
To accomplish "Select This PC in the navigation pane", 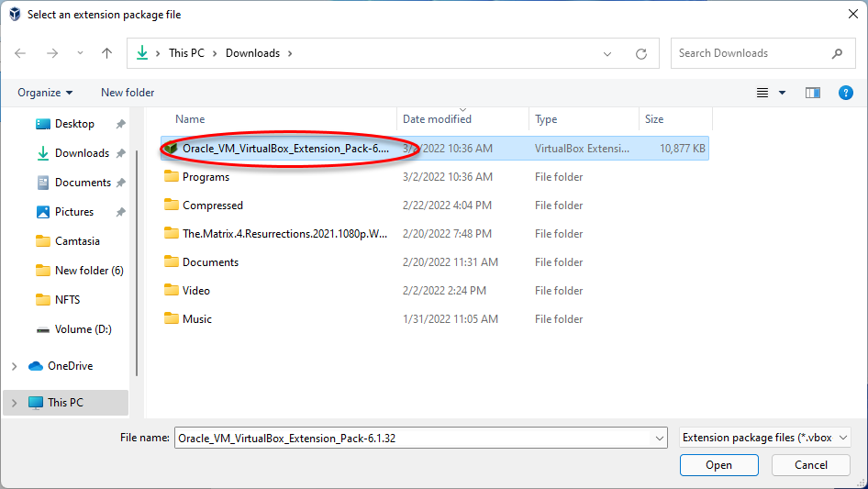I will [x=65, y=403].
